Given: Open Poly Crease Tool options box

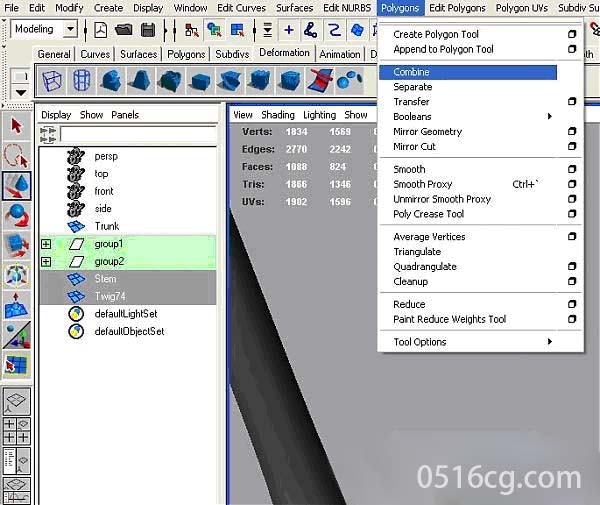Looking at the screenshot, I should [x=572, y=214].
